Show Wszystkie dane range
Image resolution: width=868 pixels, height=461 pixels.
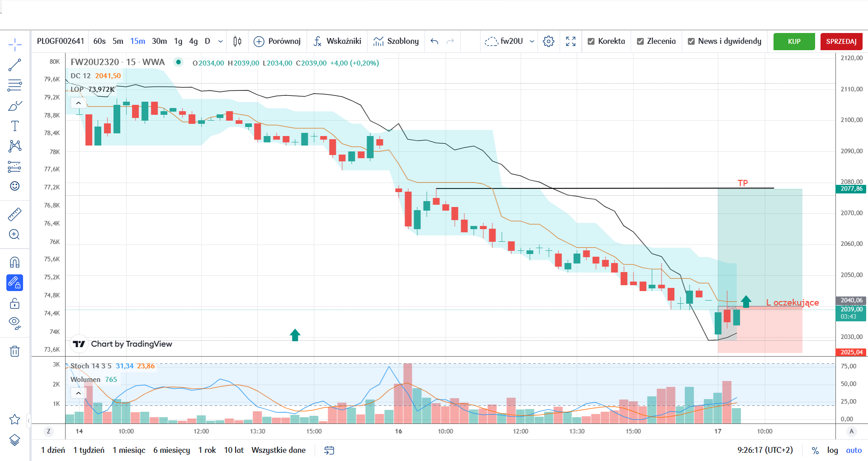point(278,450)
